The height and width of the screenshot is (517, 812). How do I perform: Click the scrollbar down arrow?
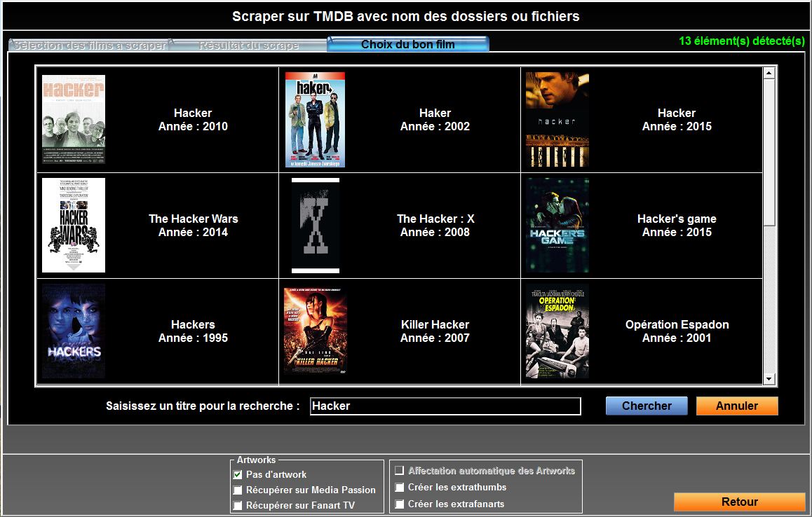coord(769,379)
